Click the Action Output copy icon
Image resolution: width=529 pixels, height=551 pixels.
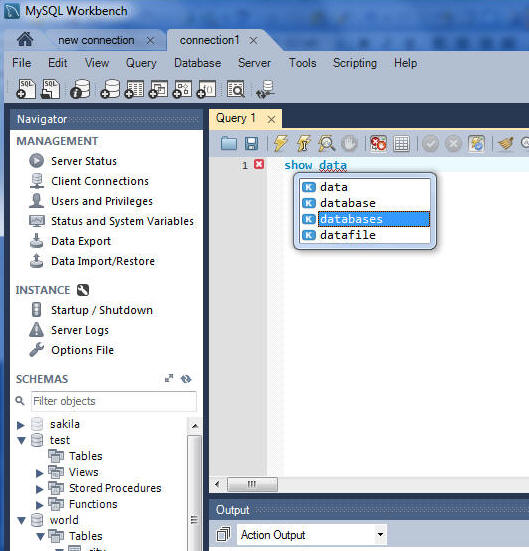224,534
